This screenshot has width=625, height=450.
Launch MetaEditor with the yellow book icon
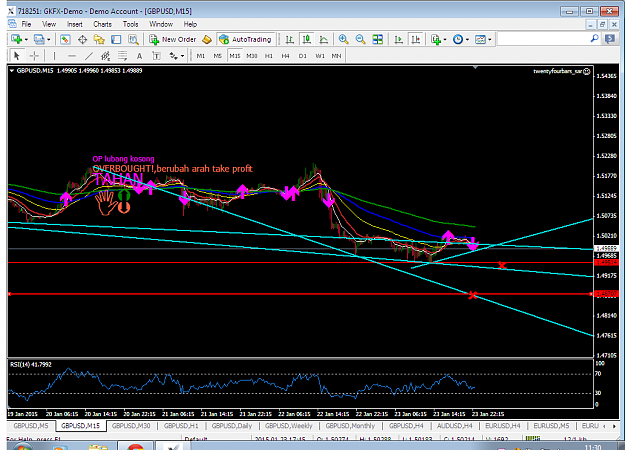(x=207, y=39)
